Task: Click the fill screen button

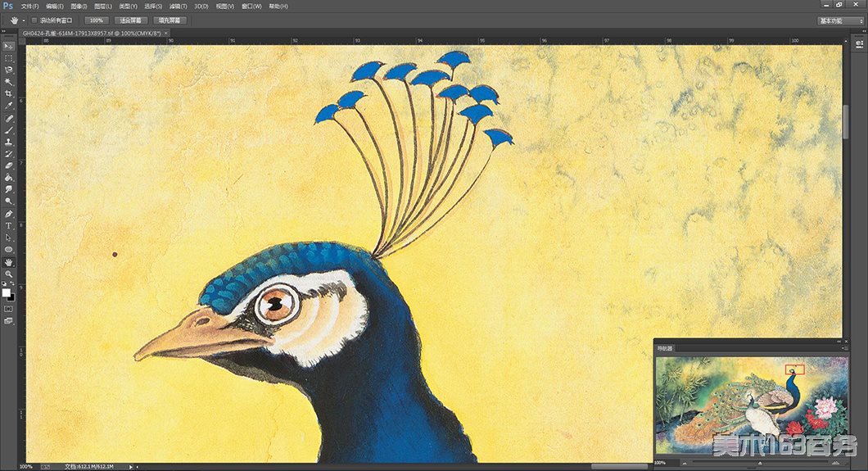Action: coord(170,20)
